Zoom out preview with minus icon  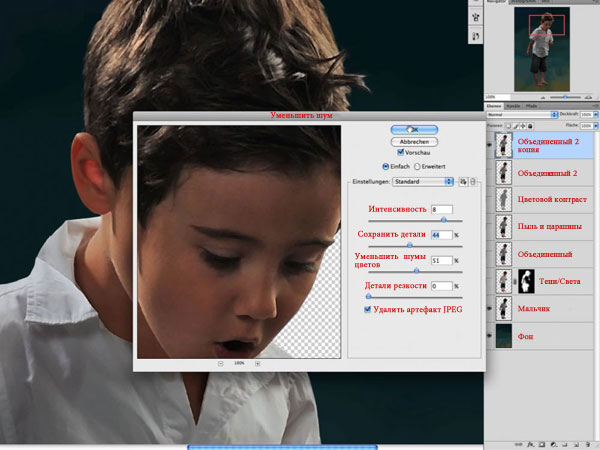coord(220,364)
